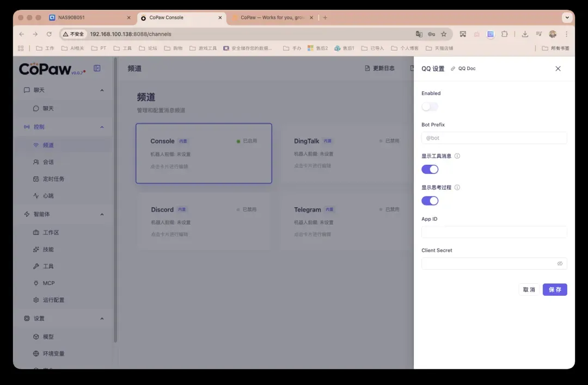Disable the 显示思考过程 switch
Viewport: 588px width, 385px height.
[430, 201]
